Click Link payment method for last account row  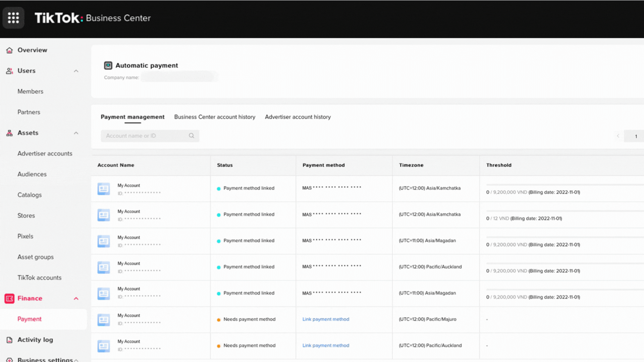[326, 345]
